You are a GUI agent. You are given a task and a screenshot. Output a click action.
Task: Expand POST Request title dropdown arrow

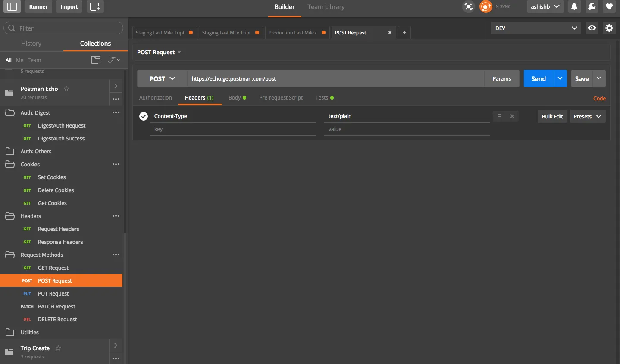click(x=179, y=53)
